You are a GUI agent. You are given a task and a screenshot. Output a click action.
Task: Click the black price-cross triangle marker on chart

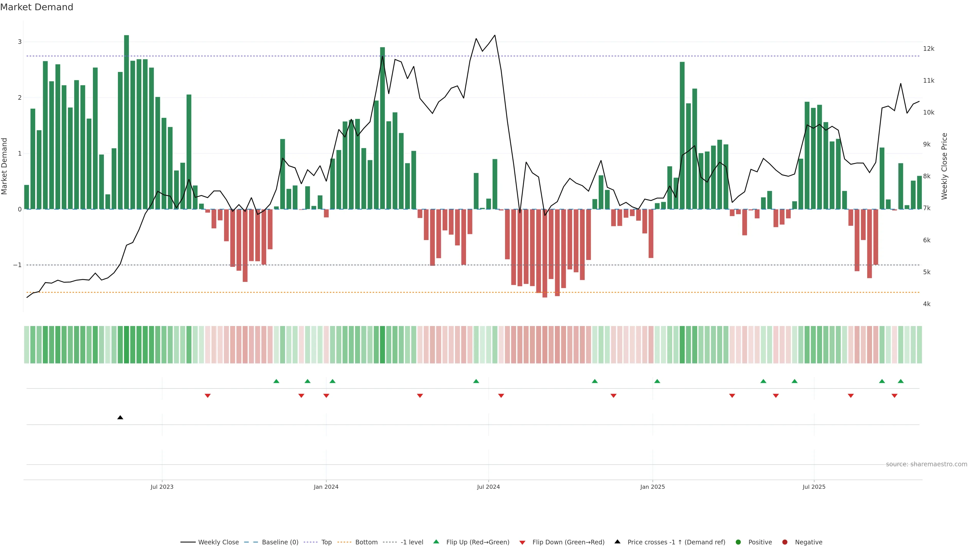click(x=120, y=418)
